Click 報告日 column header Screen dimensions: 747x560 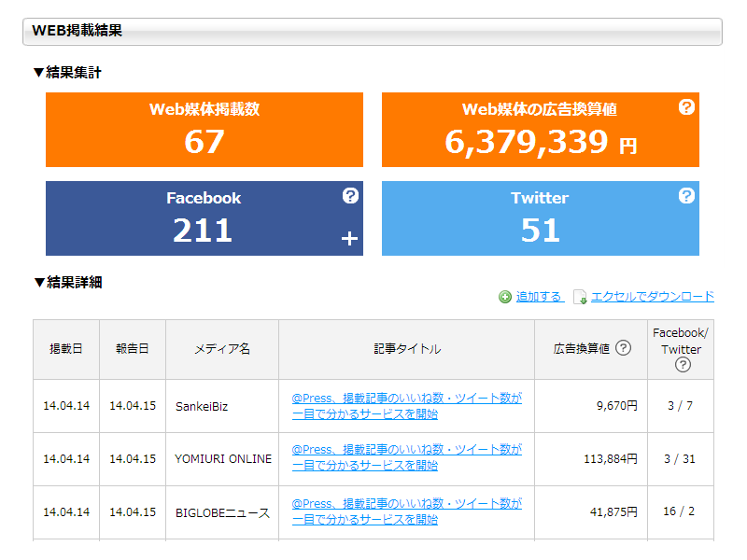133,349
